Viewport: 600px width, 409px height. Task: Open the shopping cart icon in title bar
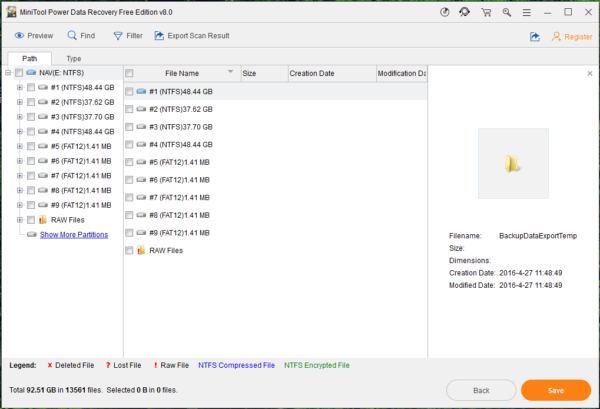486,12
